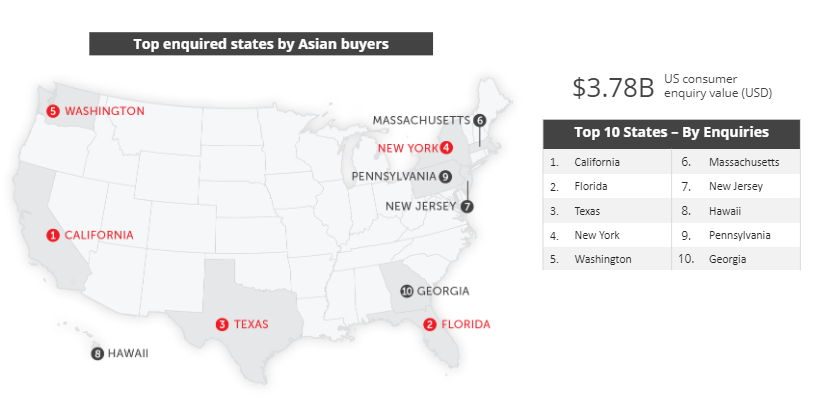Click the dark number 9 Pennsylvania marker

(x=444, y=177)
